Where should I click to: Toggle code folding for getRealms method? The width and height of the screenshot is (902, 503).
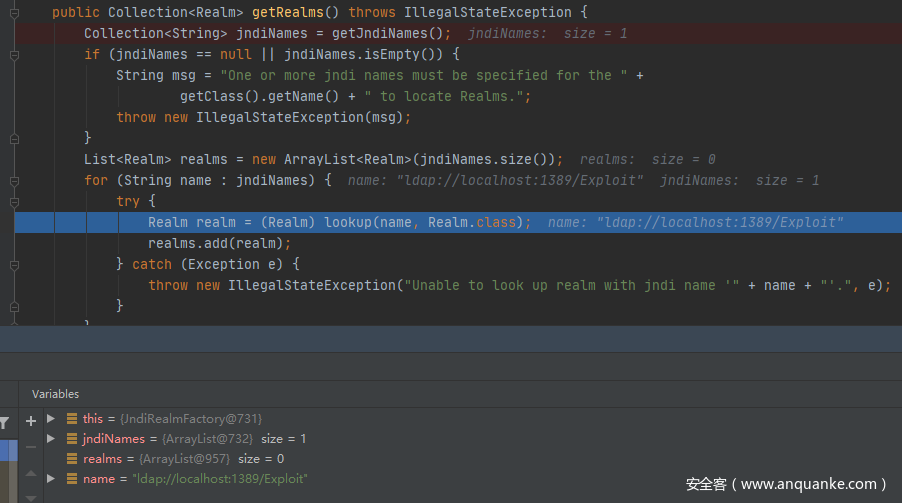[x=14, y=12]
